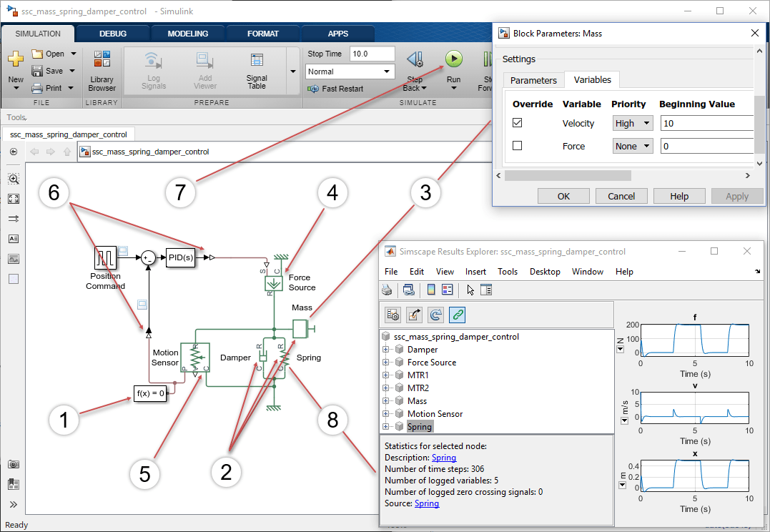The image size is (770, 532).
Task: Click the link plot axes icon
Action: click(x=408, y=290)
